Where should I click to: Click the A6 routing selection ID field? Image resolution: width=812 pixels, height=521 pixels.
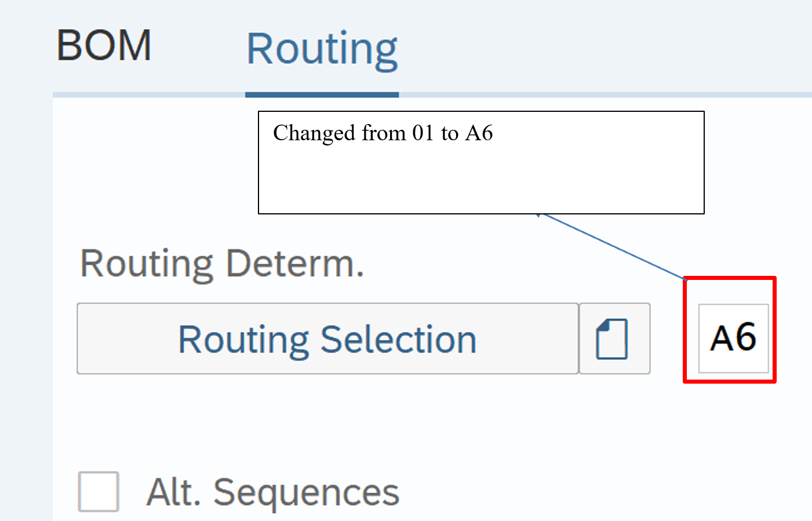[733, 338]
